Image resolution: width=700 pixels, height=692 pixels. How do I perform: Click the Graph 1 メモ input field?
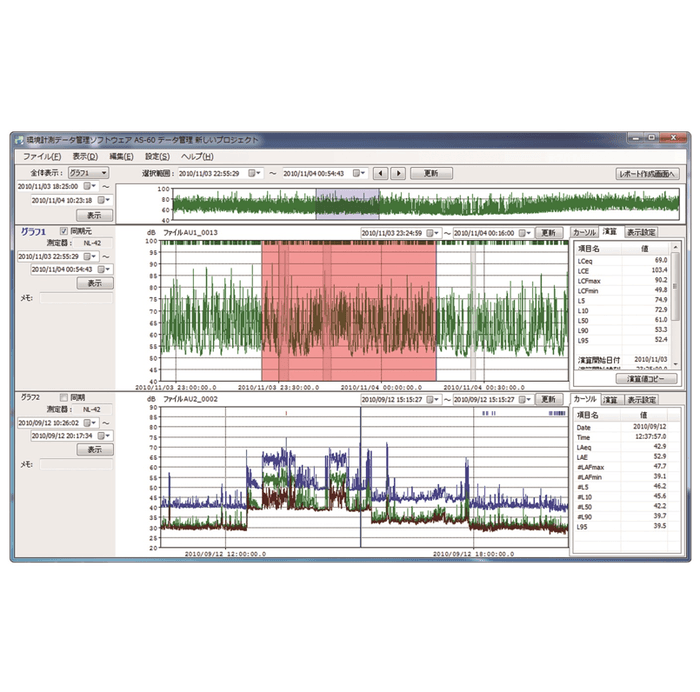click(75, 297)
